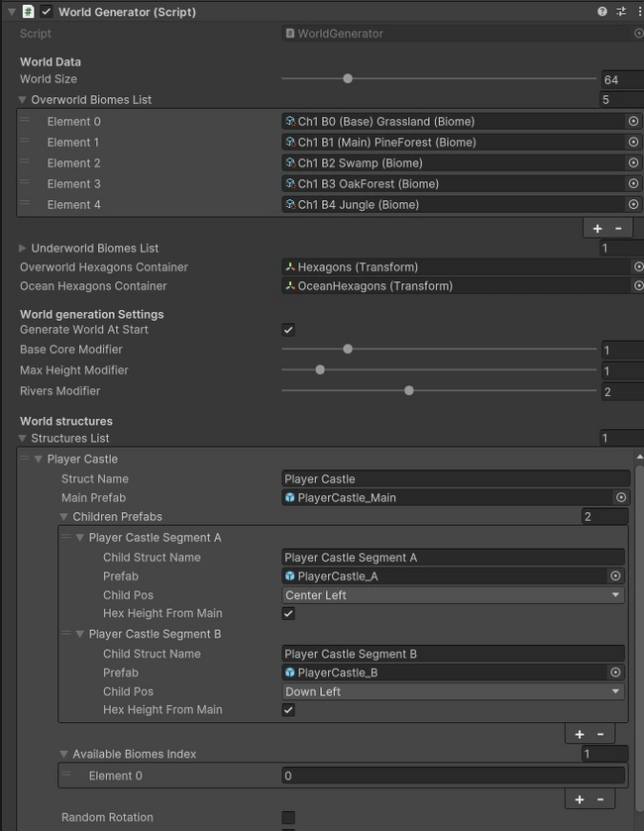
Task: Open Child Pos dropdown showing Down Left
Action: click(x=453, y=691)
